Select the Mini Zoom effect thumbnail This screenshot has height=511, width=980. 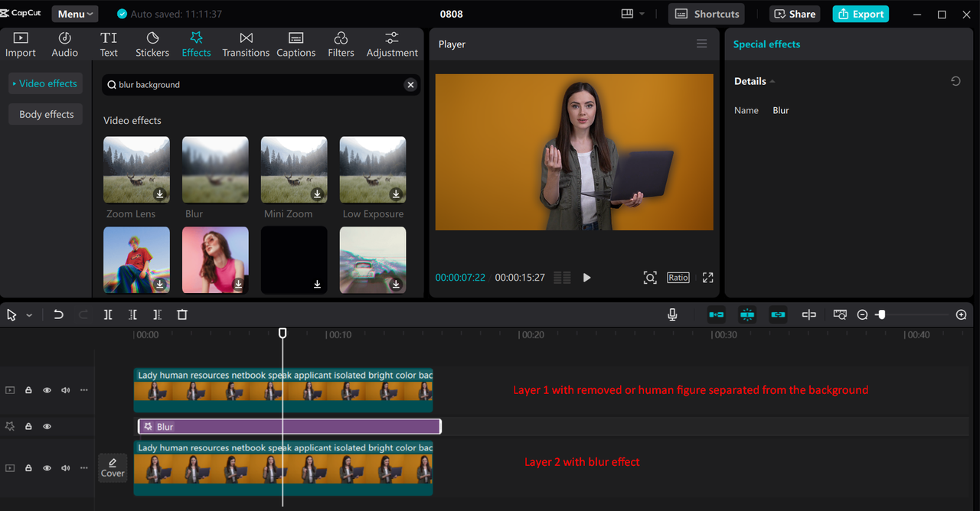(x=294, y=170)
